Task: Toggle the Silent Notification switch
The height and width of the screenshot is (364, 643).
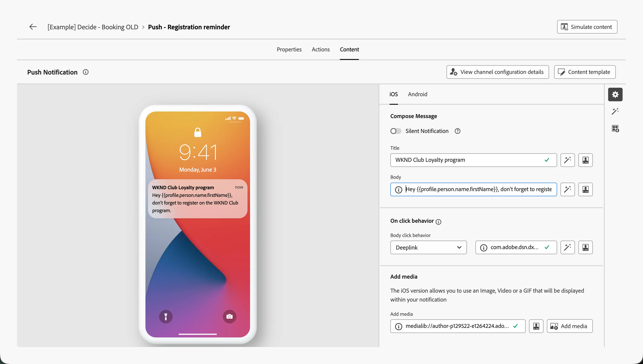Action: [x=396, y=131]
